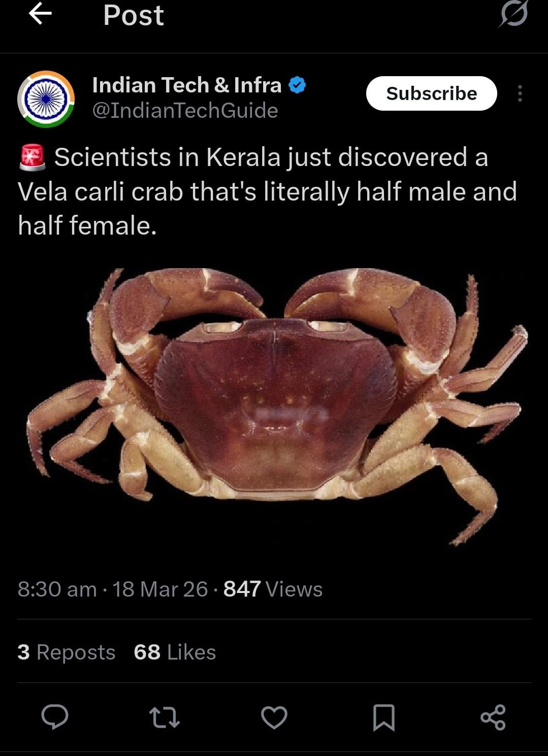Screen dimensions: 548x756
Task: View the 68 Likes list
Action: pos(175,652)
